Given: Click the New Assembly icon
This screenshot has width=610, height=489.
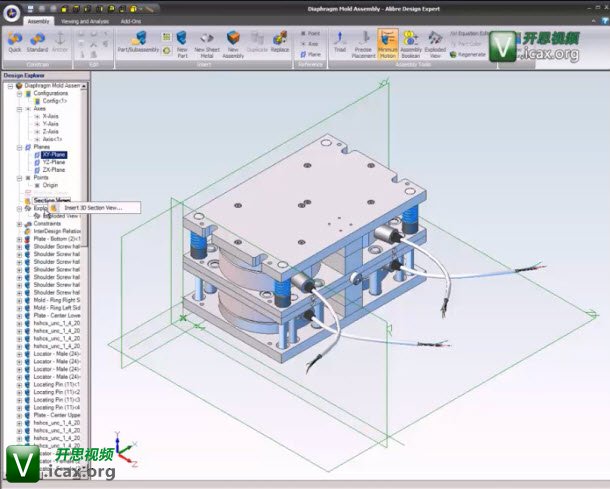Looking at the screenshot, I should pos(233,40).
